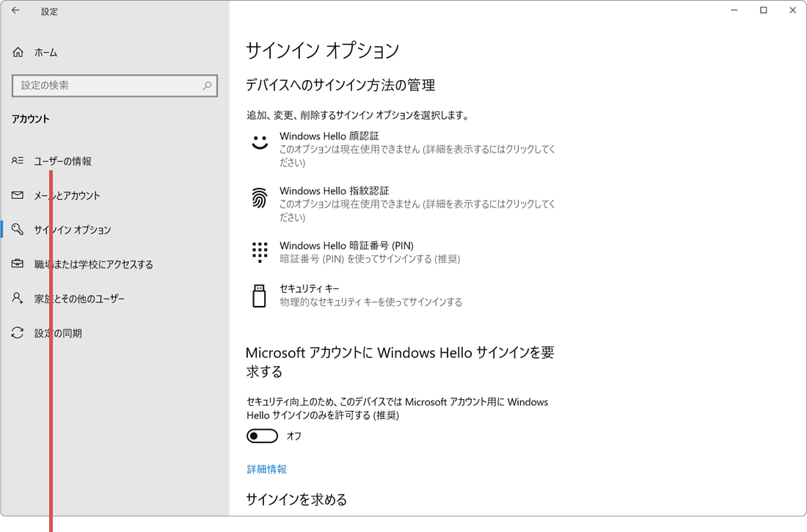
Task: Click the search magnifier icon
Action: point(206,85)
